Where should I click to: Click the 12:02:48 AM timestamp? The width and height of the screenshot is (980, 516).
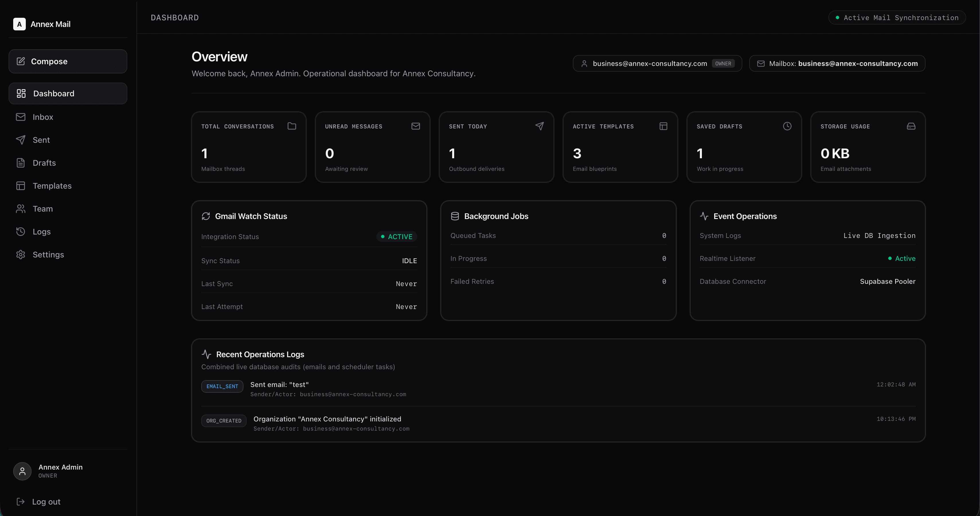pos(896,384)
